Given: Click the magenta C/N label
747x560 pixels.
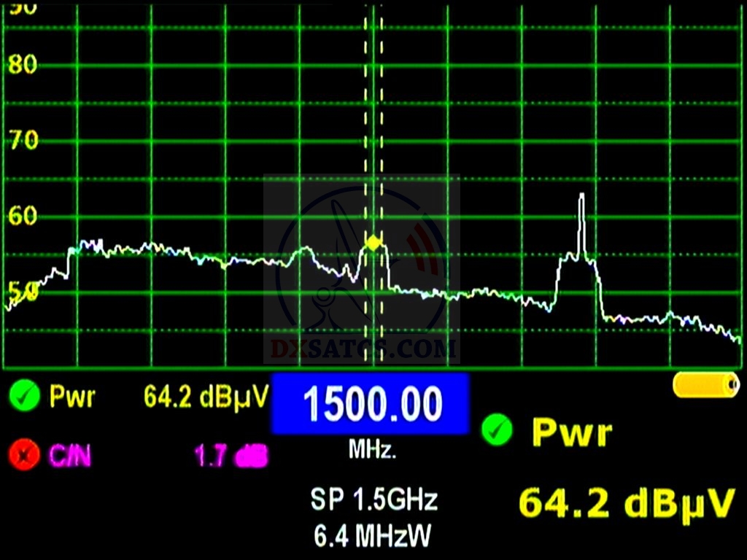Looking at the screenshot, I should click(71, 456).
